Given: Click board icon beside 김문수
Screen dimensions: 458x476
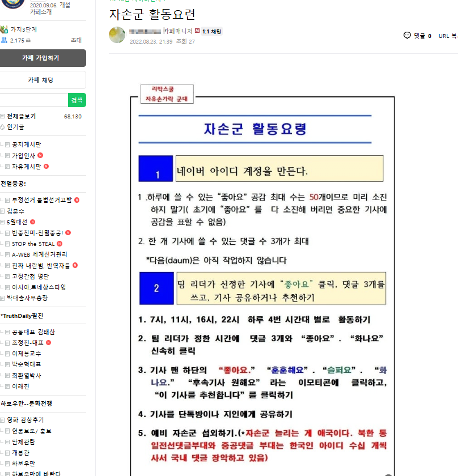Looking at the screenshot, I should point(2,211).
